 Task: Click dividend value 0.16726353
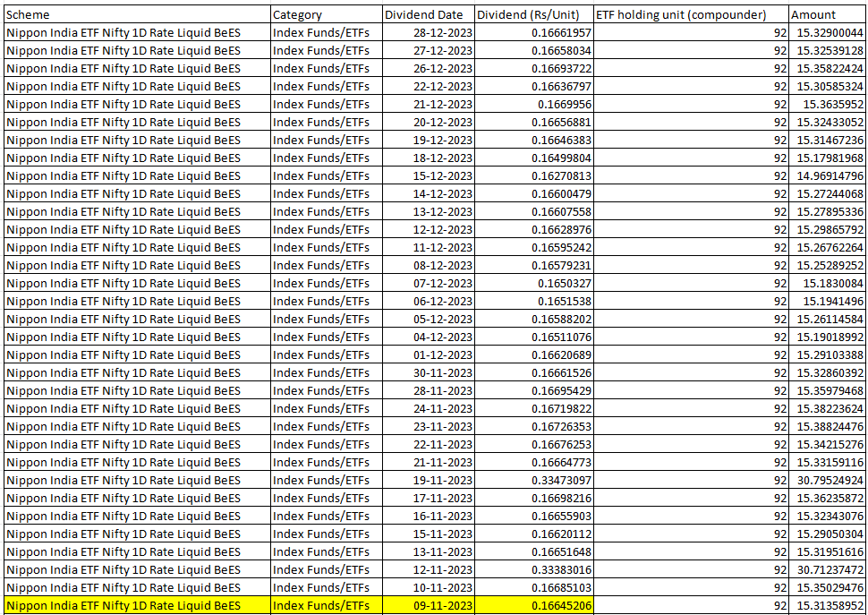pos(533,426)
